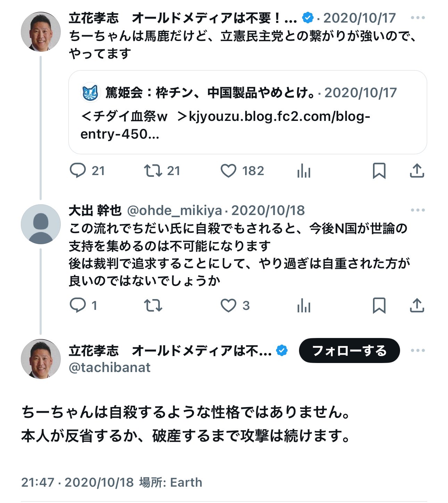Viewport: 448px width, 503px height.
Task: Share the first tweet via share icon
Action: point(417,171)
